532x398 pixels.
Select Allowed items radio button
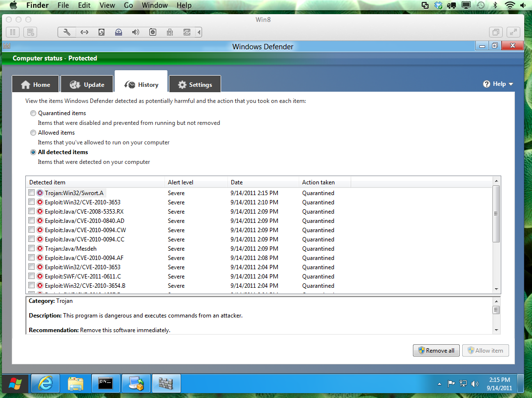(x=33, y=133)
